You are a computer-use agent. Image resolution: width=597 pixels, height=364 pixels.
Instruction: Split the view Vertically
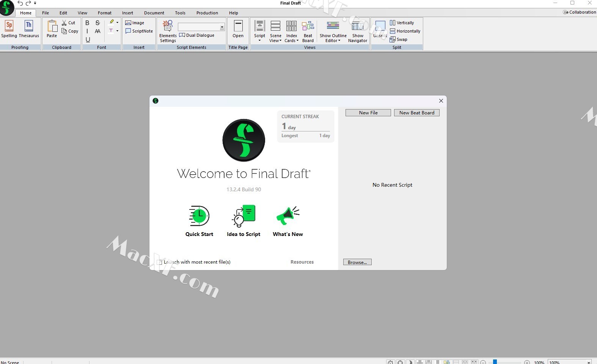point(402,23)
